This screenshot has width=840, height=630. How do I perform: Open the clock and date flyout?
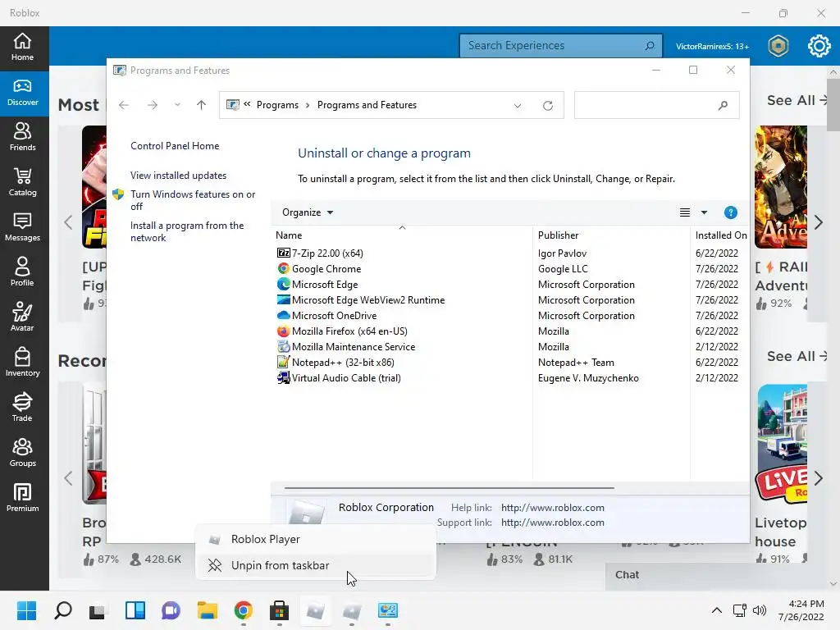coord(801,610)
